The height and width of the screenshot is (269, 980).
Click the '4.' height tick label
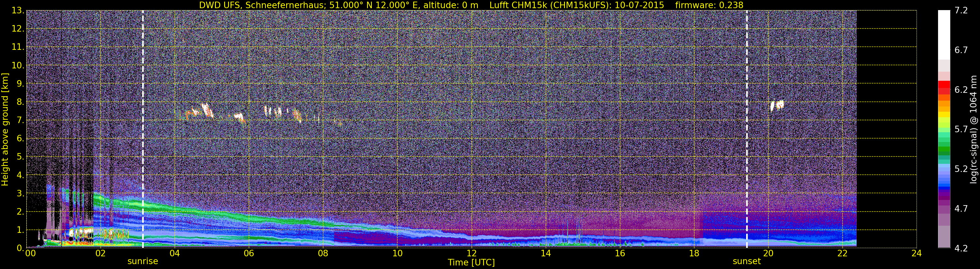tap(20, 175)
